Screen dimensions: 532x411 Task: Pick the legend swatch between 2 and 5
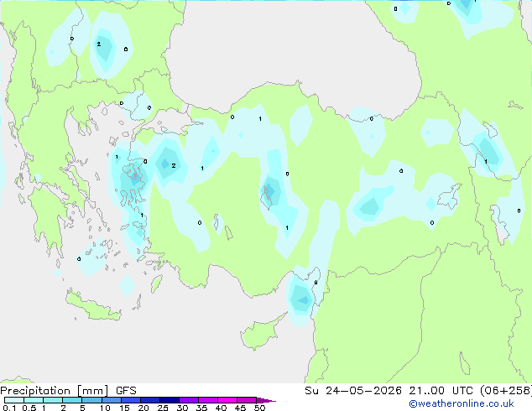pyautogui.click(x=72, y=400)
